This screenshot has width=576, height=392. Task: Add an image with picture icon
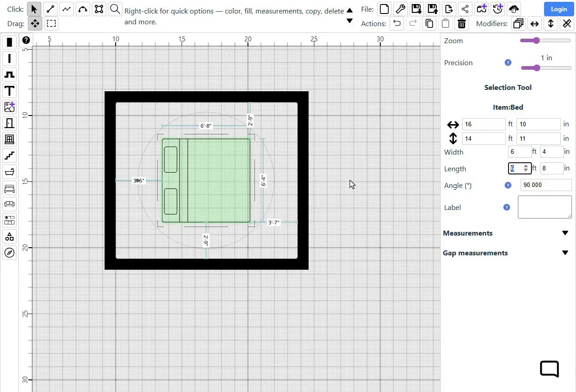click(9, 107)
